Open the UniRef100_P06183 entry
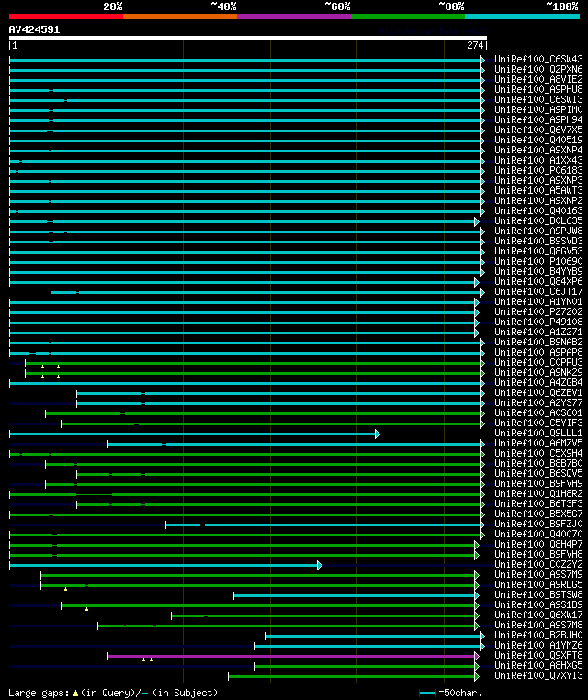588x700 pixels. 538,170
